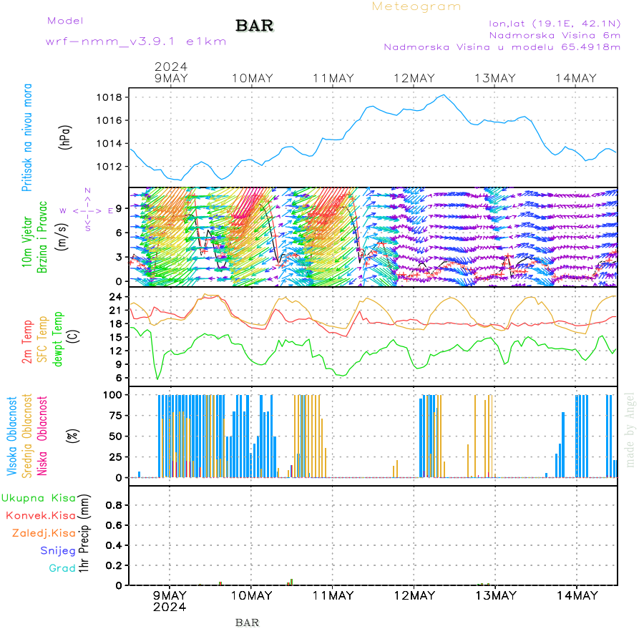The image size is (644, 644).
Task: Click the 50 tick on the cloud axis
Action: click(x=115, y=436)
